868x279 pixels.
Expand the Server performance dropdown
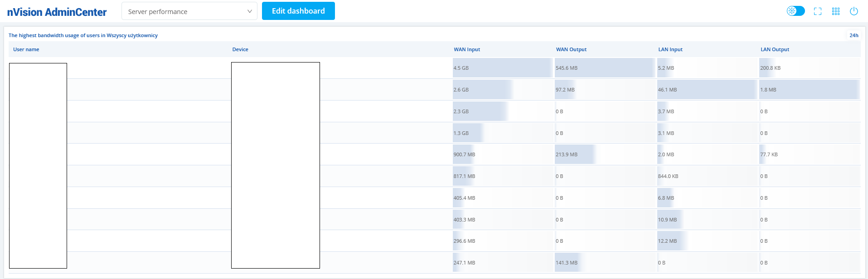pos(189,11)
